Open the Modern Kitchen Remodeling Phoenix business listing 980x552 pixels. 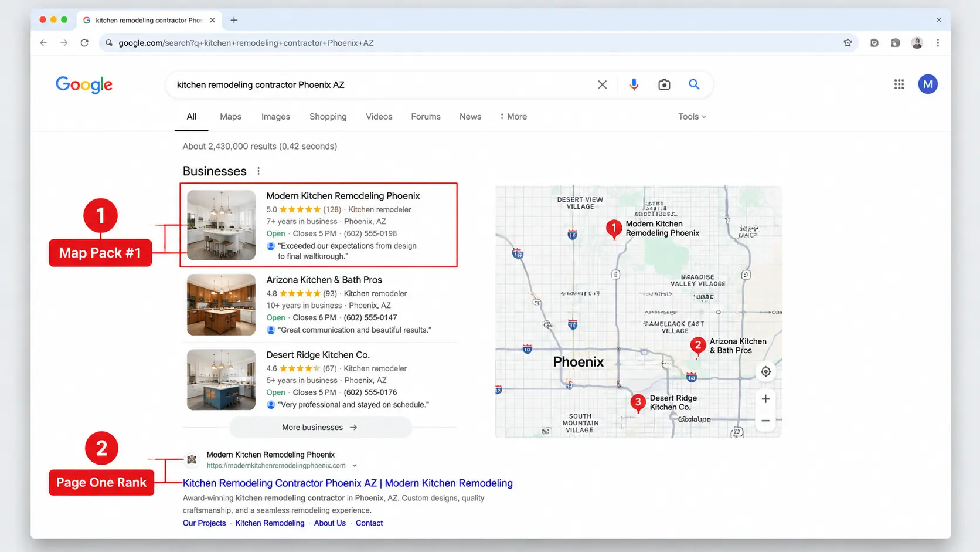click(343, 196)
